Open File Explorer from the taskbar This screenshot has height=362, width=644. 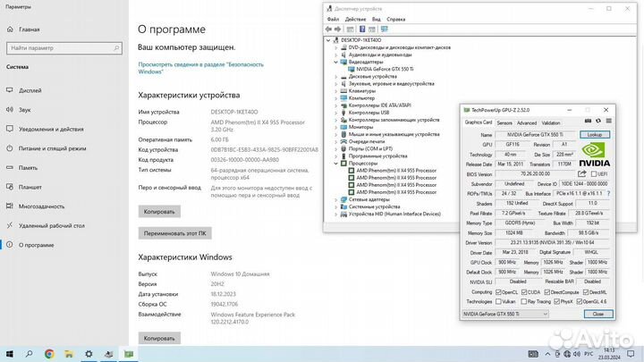(x=69, y=354)
